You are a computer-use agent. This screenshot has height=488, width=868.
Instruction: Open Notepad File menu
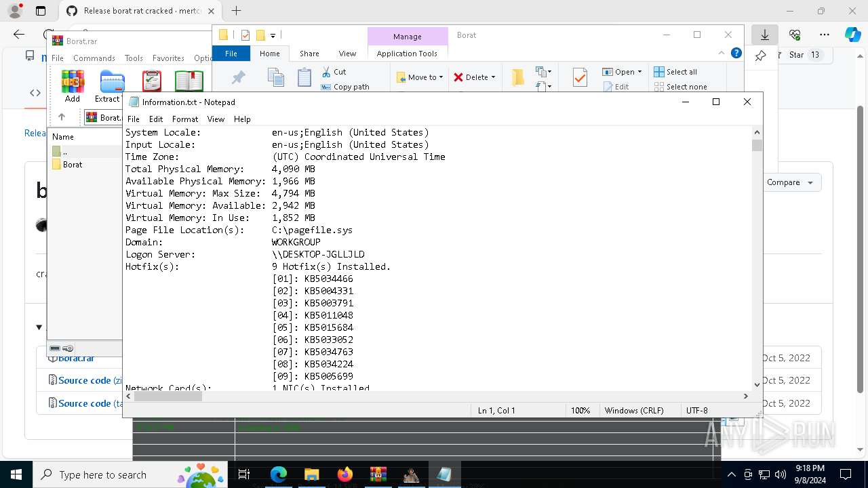coord(134,119)
